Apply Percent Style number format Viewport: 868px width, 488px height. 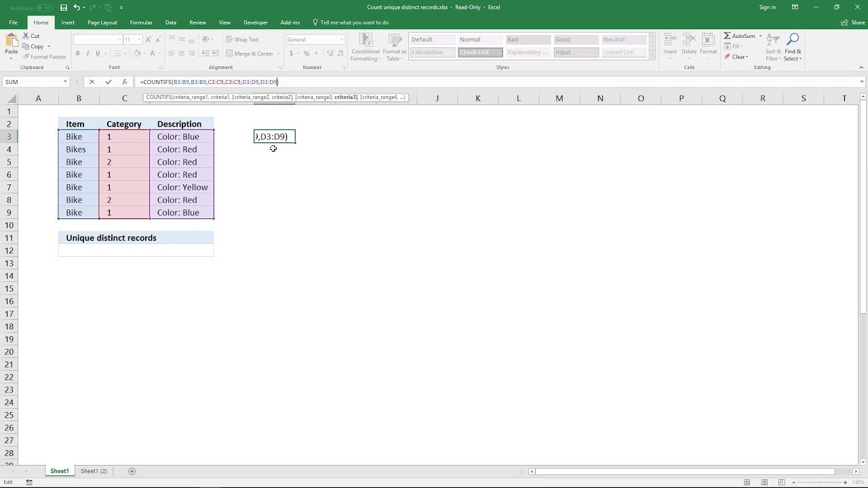(x=307, y=54)
